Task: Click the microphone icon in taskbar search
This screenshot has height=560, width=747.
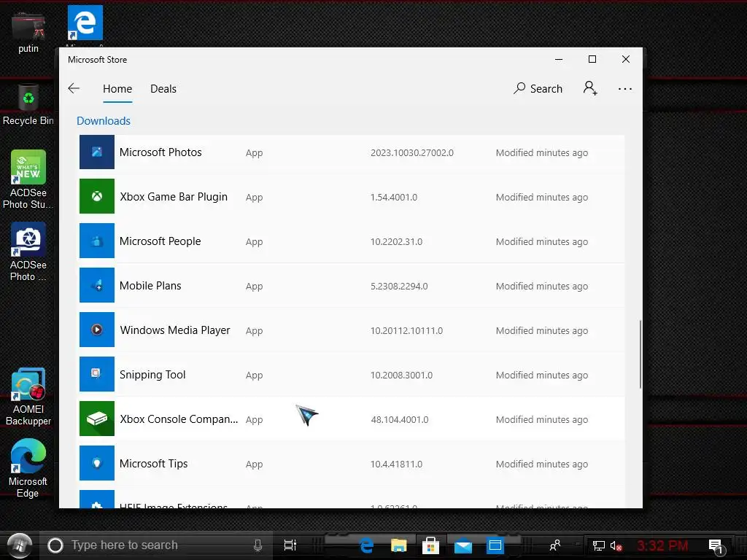Action: [x=258, y=545]
